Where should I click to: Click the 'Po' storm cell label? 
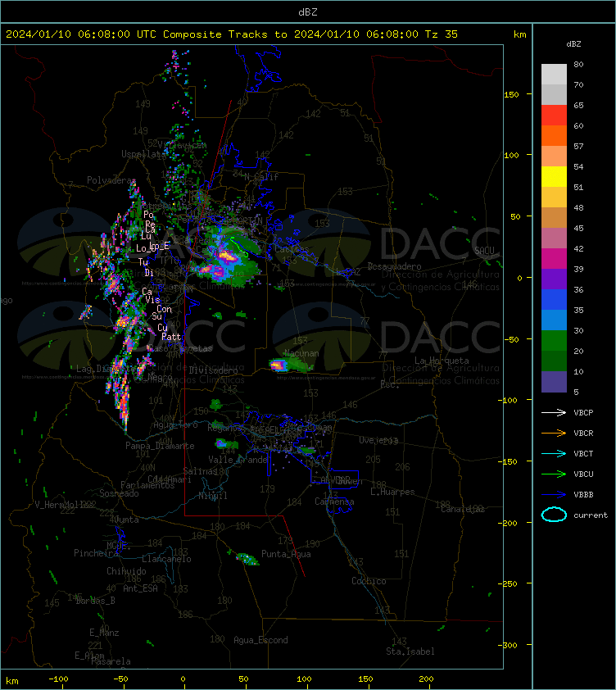pos(148,215)
